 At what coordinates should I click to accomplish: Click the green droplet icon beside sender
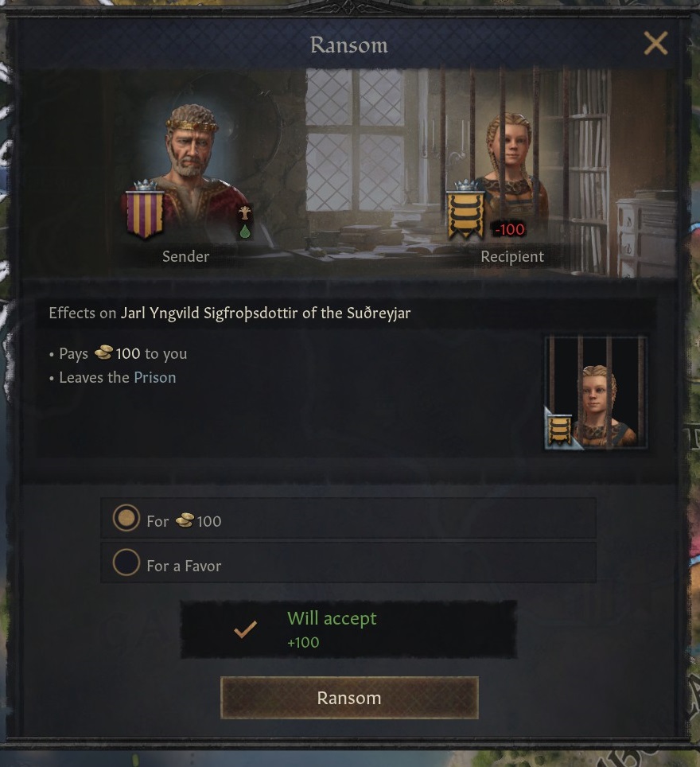pyautogui.click(x=244, y=231)
